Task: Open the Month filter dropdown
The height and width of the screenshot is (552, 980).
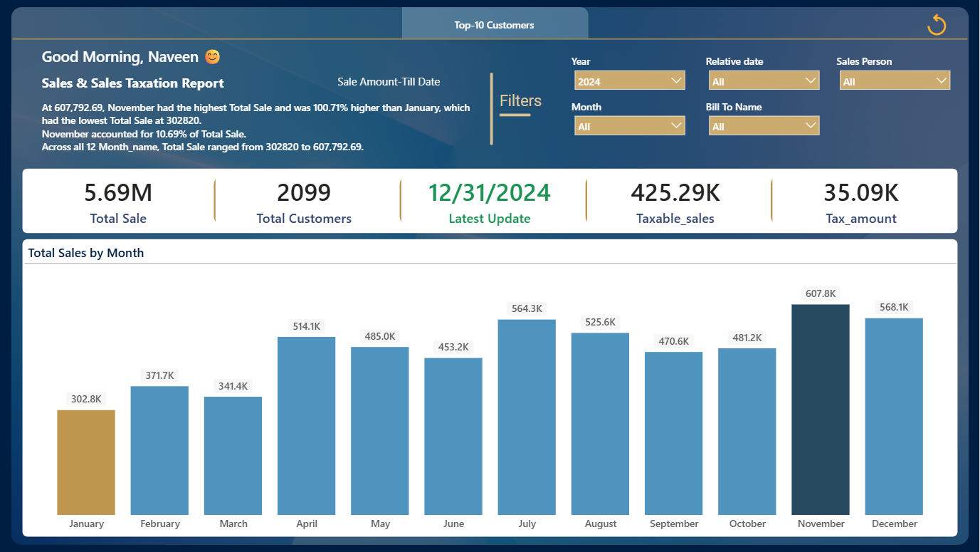Action: [x=630, y=126]
